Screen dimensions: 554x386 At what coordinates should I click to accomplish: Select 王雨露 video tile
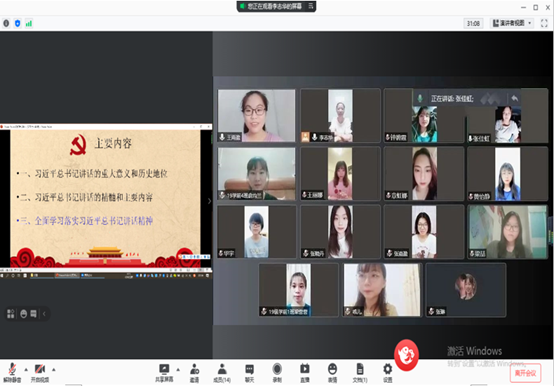tap(257, 115)
